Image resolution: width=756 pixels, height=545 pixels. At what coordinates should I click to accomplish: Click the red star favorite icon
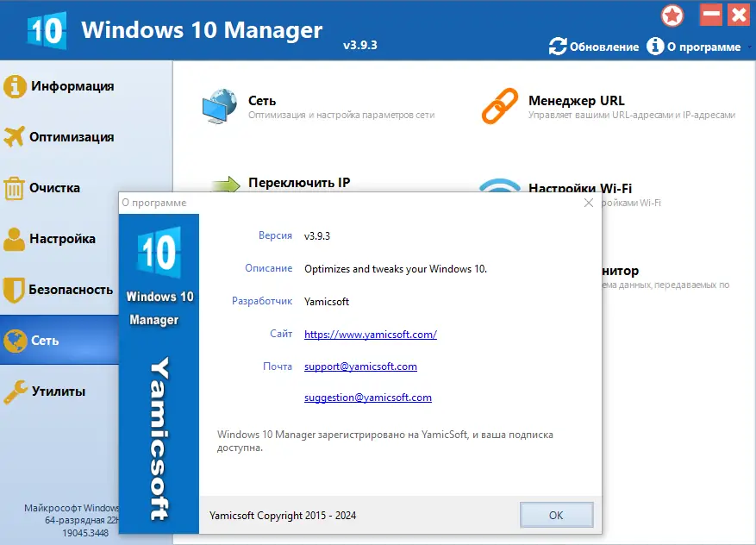pyautogui.click(x=672, y=16)
